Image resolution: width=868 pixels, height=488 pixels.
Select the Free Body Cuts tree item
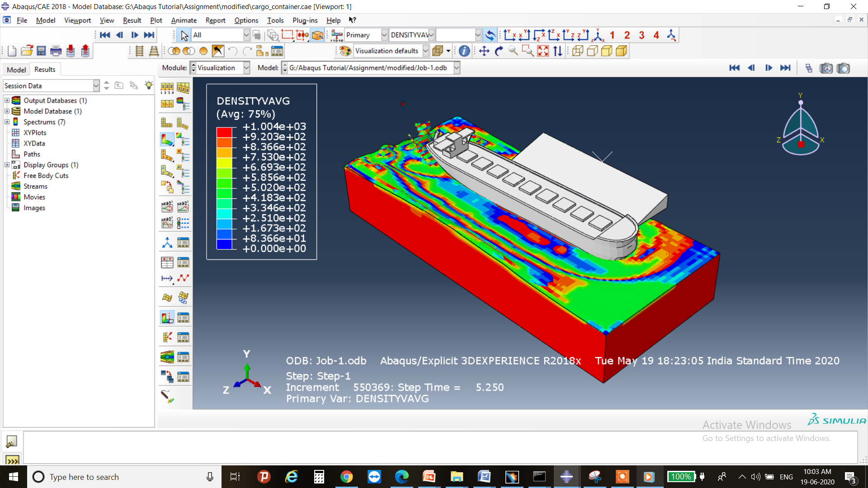point(46,175)
